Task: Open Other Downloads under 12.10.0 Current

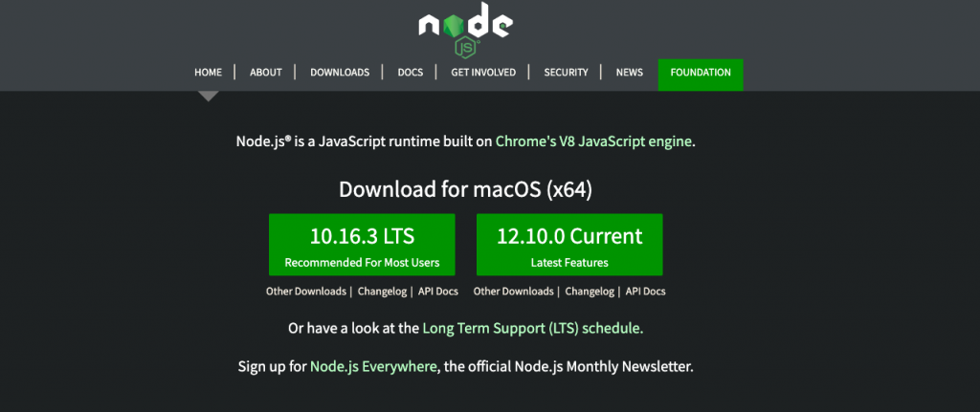Action: (513, 292)
